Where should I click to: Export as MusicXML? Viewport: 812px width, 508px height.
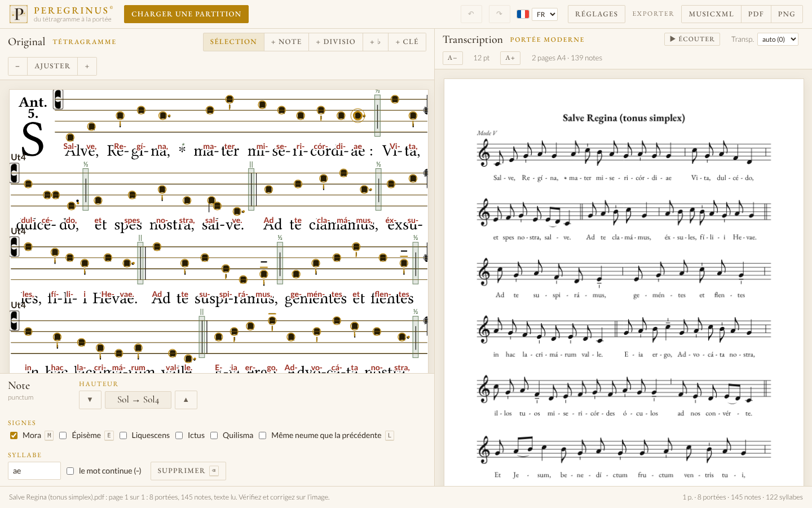pos(711,14)
